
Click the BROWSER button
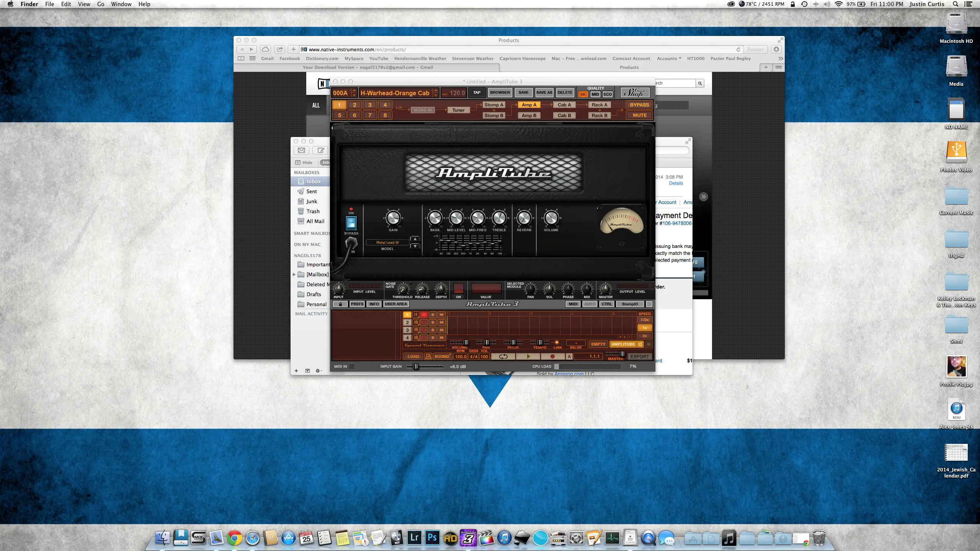coord(500,93)
